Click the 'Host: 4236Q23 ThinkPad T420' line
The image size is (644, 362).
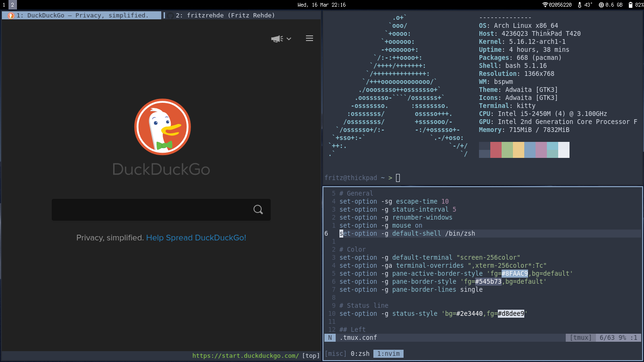[x=530, y=33]
